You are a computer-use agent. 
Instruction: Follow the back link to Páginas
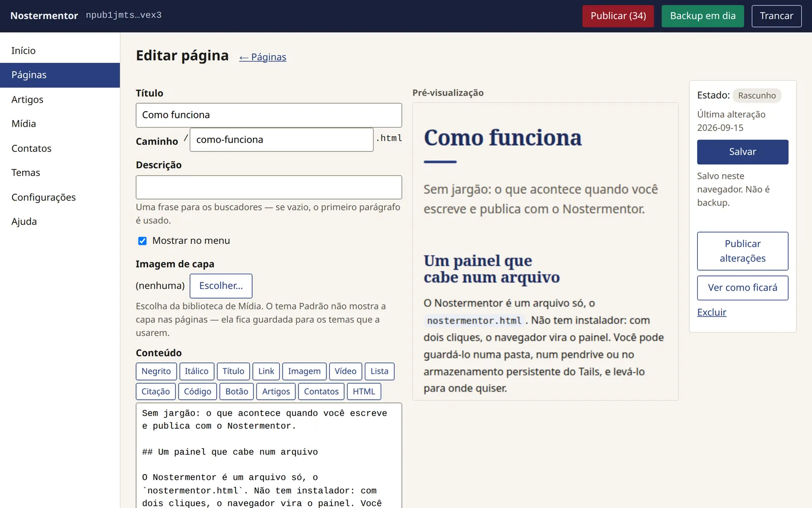coord(263,57)
